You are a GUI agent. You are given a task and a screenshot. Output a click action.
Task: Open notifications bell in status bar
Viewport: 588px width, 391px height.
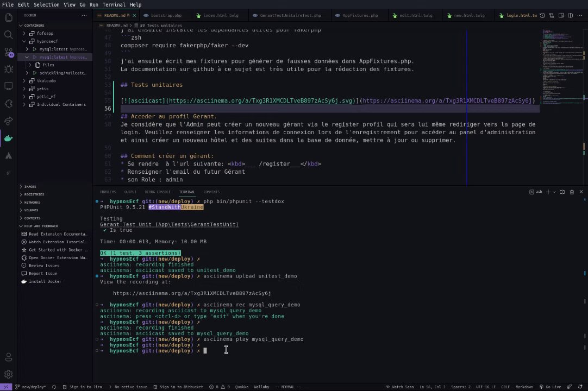580,387
